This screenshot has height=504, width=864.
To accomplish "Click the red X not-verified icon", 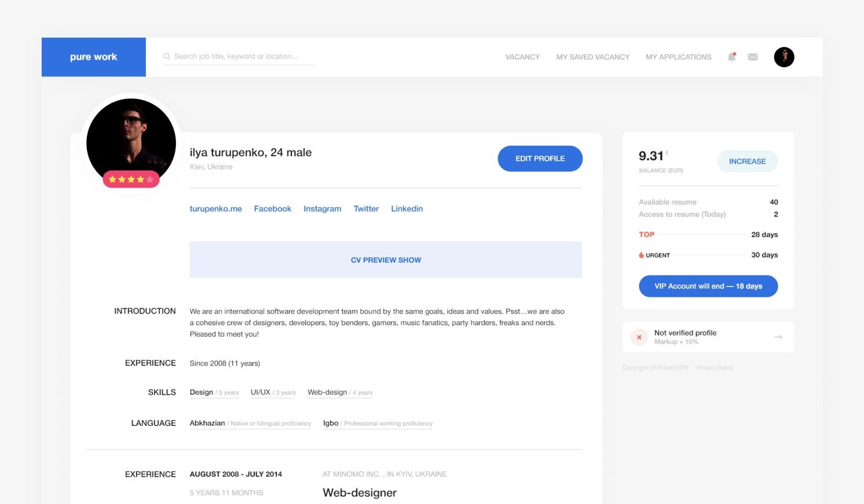I will pos(639,337).
